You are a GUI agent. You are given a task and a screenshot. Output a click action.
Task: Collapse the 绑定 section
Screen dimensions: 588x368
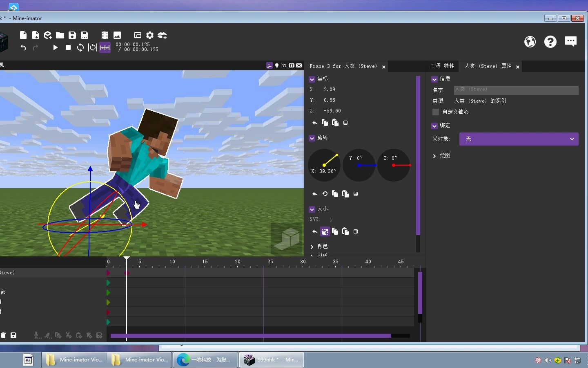click(434, 126)
